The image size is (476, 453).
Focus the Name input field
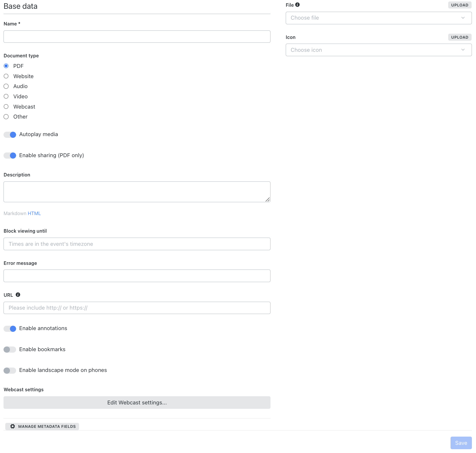(137, 37)
